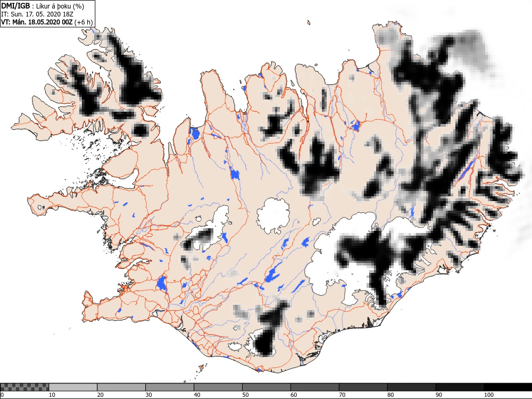The width and height of the screenshot is (532, 399).
Task: Click the 'VT: Mán. 18.05.2020 00Z (+6 h)' line
Action: click(x=47, y=22)
